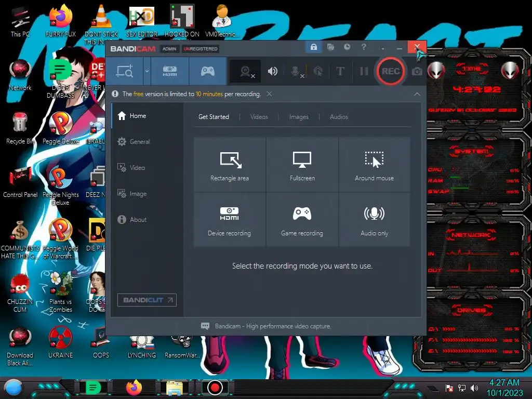Switch to Videos tab
The height and width of the screenshot is (399, 532).
(x=259, y=117)
